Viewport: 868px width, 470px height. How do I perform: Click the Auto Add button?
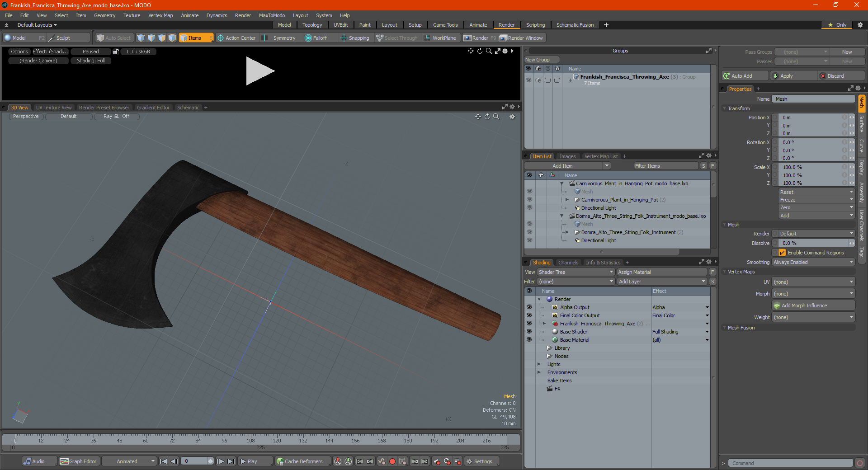coord(745,76)
